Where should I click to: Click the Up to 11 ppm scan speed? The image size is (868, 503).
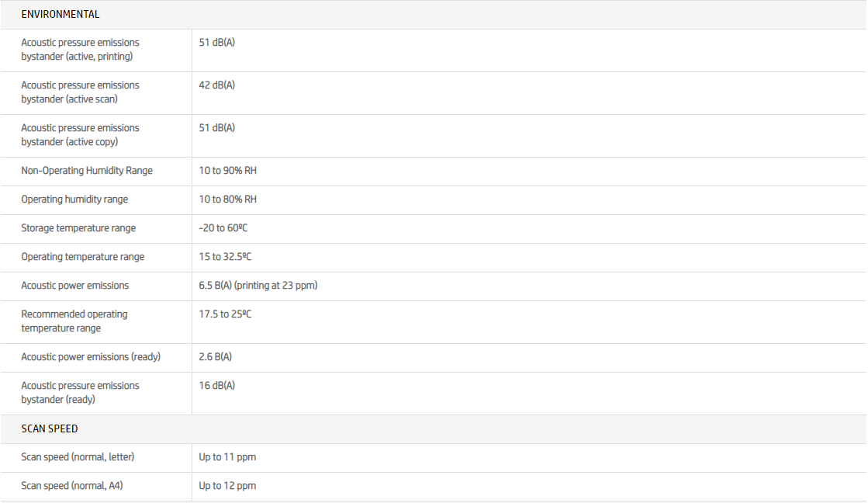227,457
